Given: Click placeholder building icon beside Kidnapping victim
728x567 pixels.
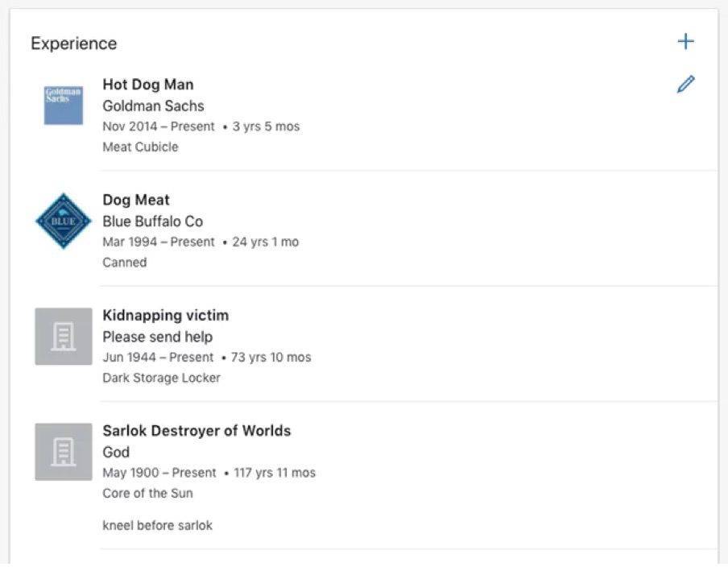Looking at the screenshot, I should tap(64, 336).
